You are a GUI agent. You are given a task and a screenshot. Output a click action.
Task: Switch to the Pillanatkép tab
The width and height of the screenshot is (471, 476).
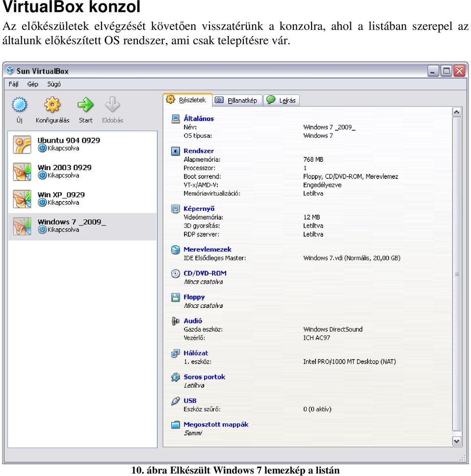point(237,100)
